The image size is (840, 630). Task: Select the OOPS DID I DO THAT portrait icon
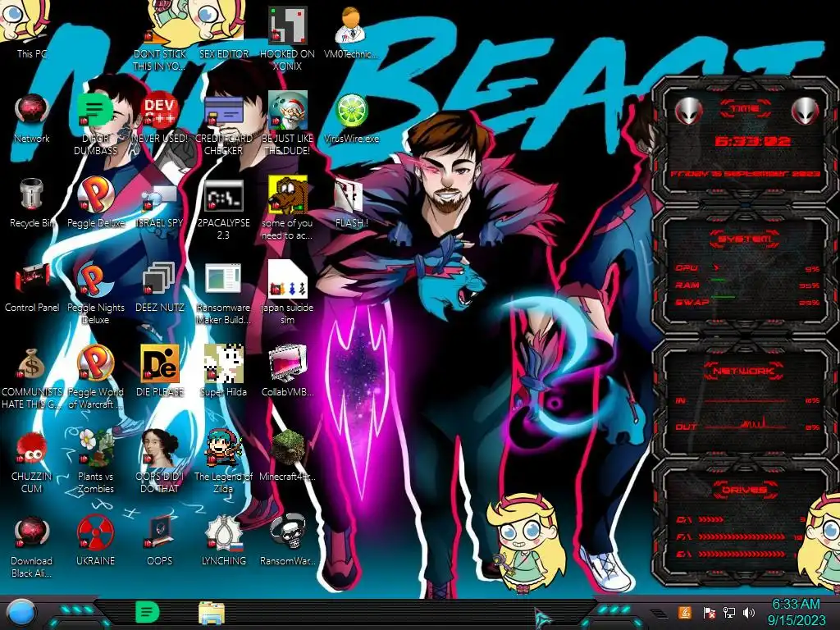click(160, 462)
